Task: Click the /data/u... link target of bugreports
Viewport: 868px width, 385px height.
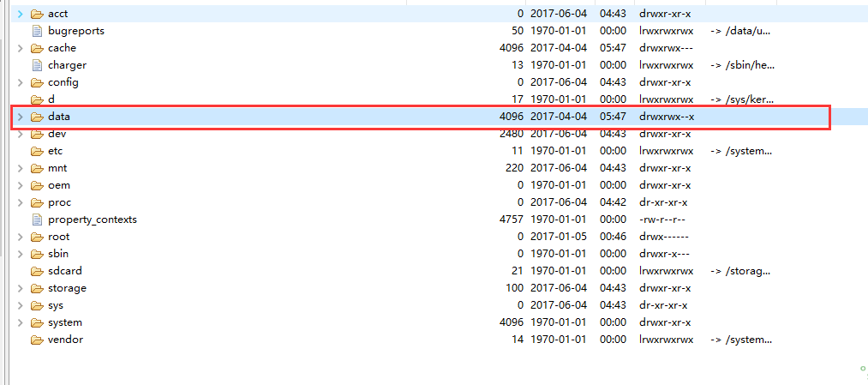Action: [x=740, y=31]
